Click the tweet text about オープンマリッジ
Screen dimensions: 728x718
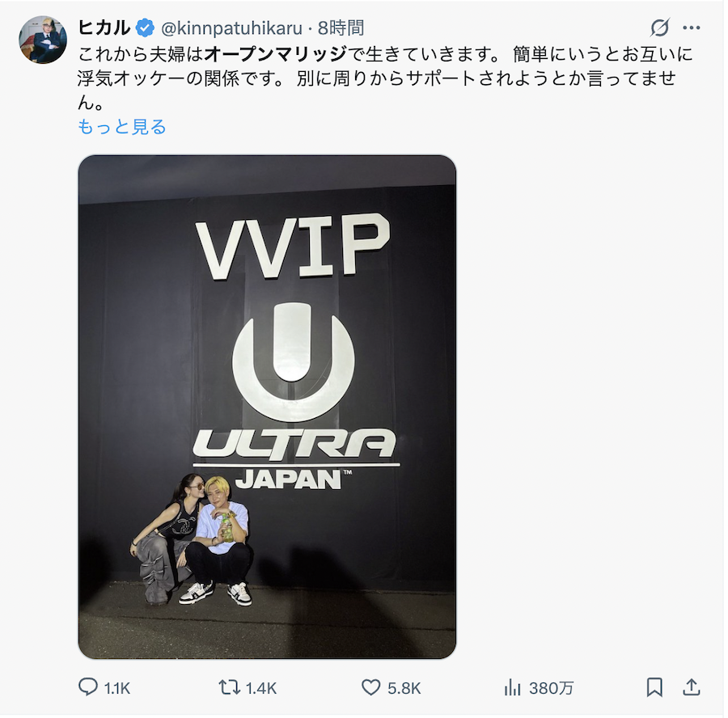(385, 78)
